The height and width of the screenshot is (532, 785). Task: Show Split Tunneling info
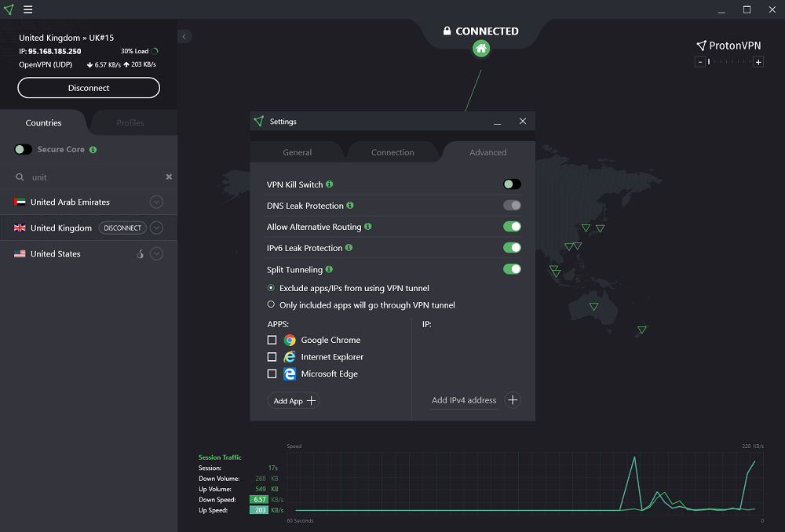(329, 269)
